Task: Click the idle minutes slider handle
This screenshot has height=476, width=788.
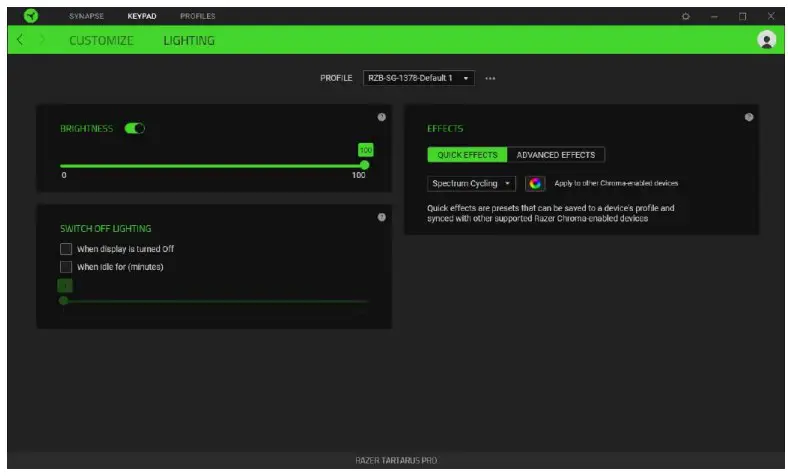Action: tap(63, 301)
